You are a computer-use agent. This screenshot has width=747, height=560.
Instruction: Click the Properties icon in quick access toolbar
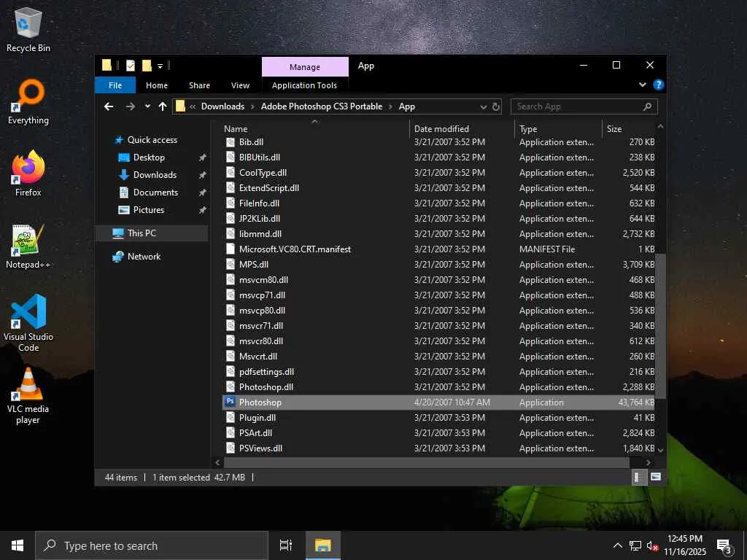131,65
